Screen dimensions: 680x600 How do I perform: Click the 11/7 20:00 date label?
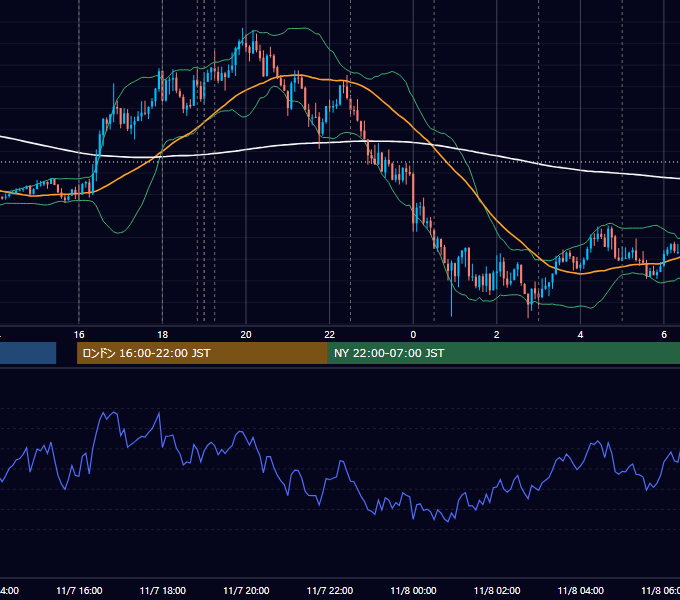[246, 590]
